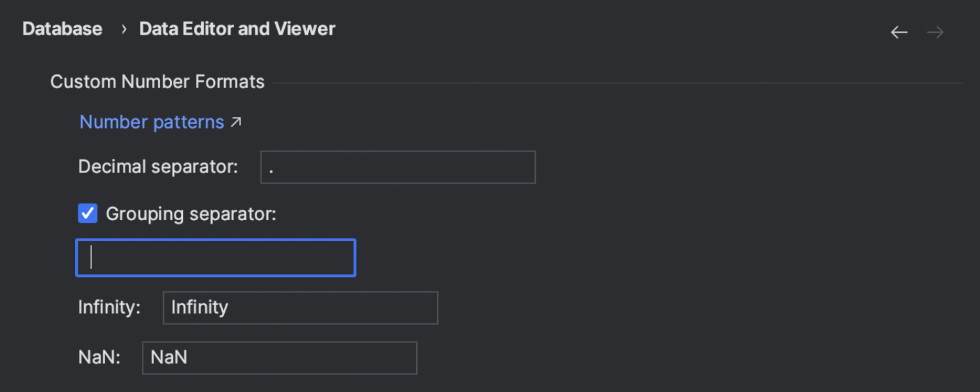Viewport: 980px width, 392px height.
Task: Click the Decimal separator label
Action: click(157, 167)
